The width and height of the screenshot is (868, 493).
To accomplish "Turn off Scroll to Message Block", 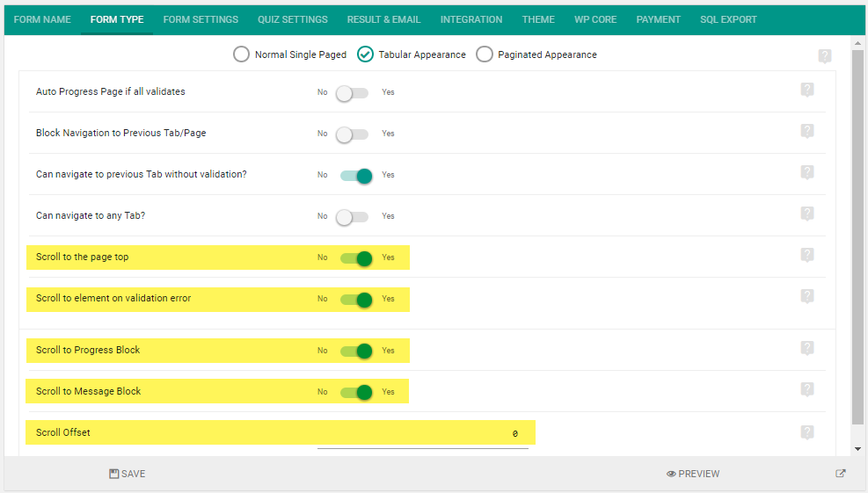I will pyautogui.click(x=356, y=392).
